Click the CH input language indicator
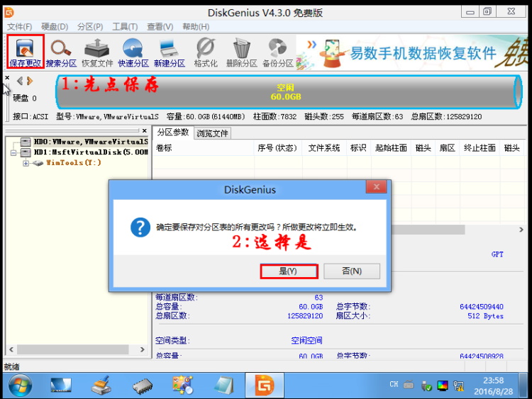Image resolution: width=532 pixels, height=399 pixels. click(x=394, y=384)
